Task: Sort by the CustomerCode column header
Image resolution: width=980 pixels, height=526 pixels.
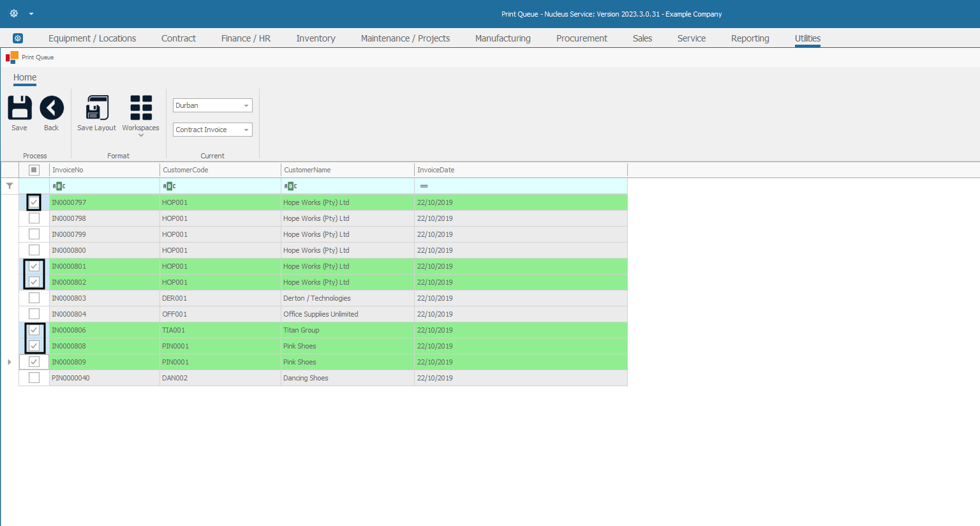Action: (x=220, y=170)
